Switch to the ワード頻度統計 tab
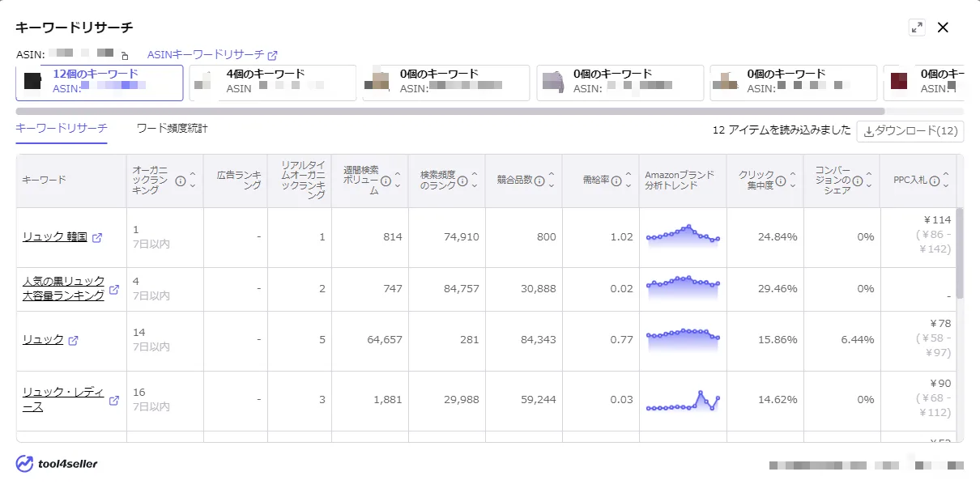 point(172,128)
